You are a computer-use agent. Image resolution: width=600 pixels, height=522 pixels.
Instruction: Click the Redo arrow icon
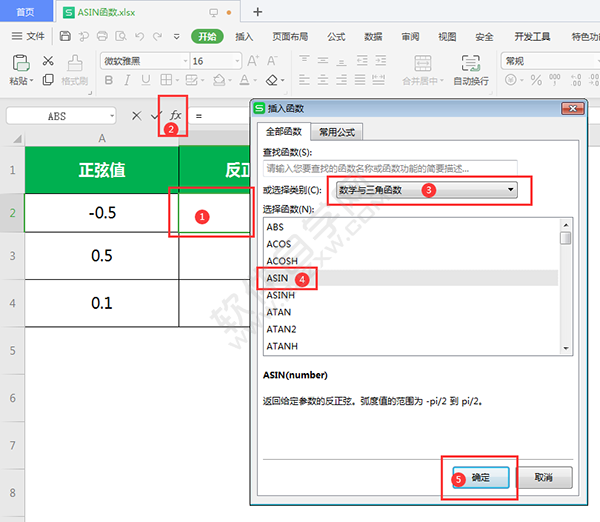157,36
